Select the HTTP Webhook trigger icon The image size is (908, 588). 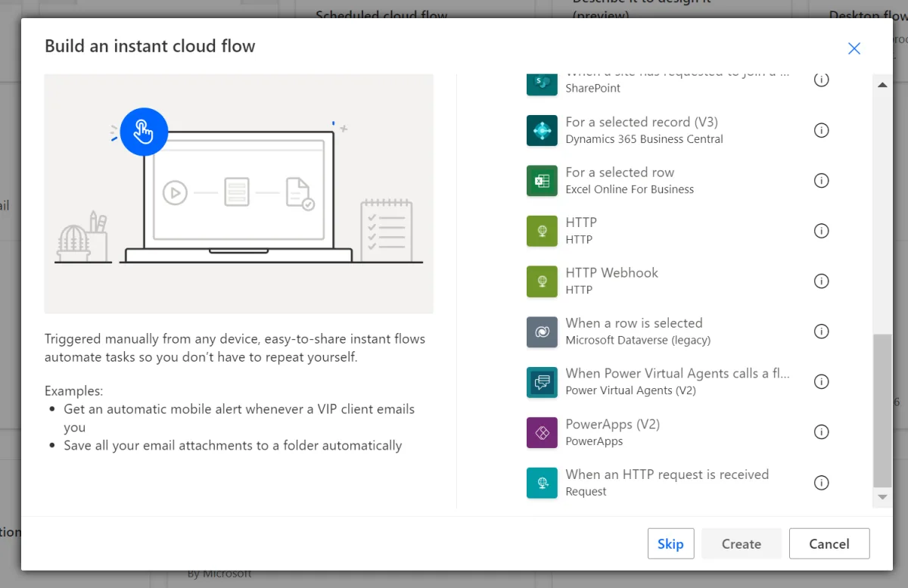pos(542,282)
